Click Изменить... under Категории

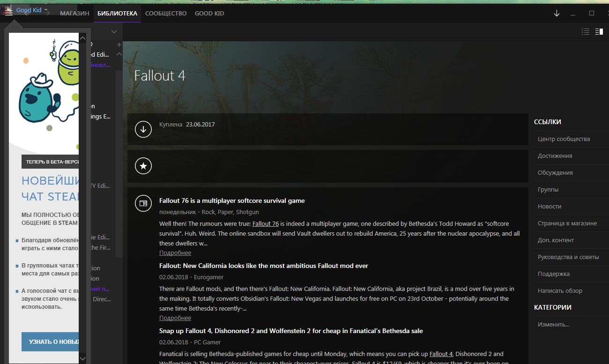click(x=554, y=325)
